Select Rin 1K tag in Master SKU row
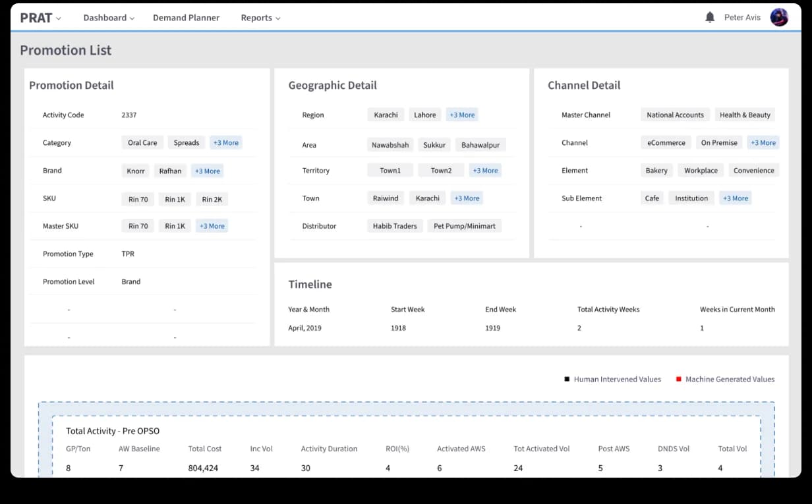 [175, 226]
